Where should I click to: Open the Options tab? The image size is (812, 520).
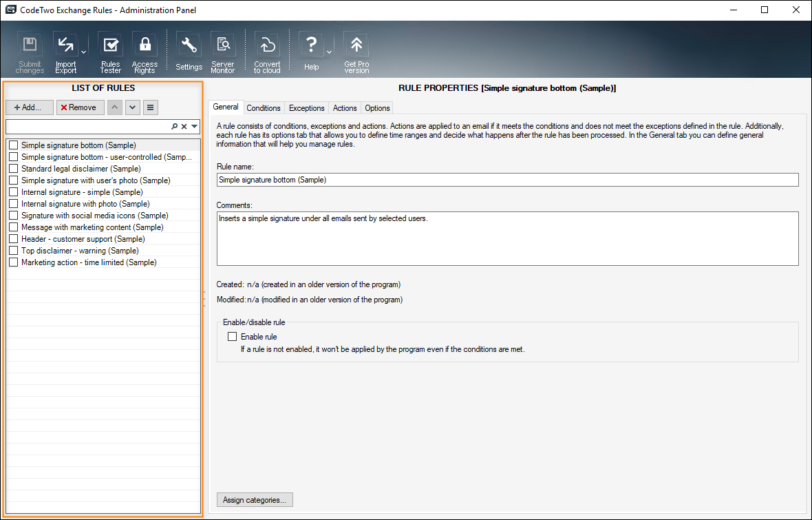[x=377, y=108]
